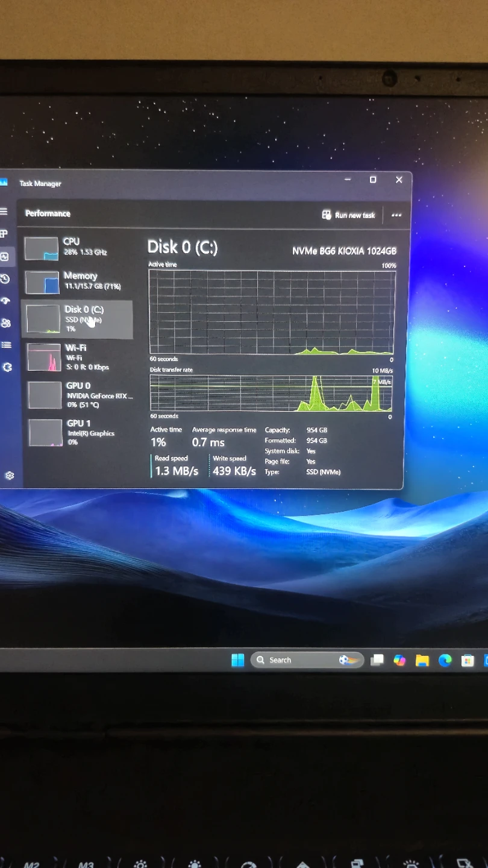The height and width of the screenshot is (868, 488).
Task: Click the Disk transfer rate graph
Action: [271, 393]
